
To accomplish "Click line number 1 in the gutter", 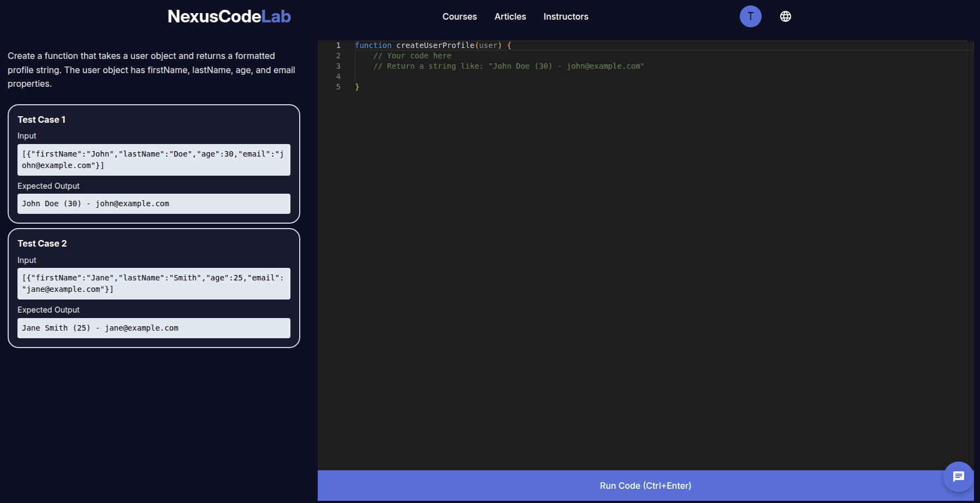I will 338,45.
